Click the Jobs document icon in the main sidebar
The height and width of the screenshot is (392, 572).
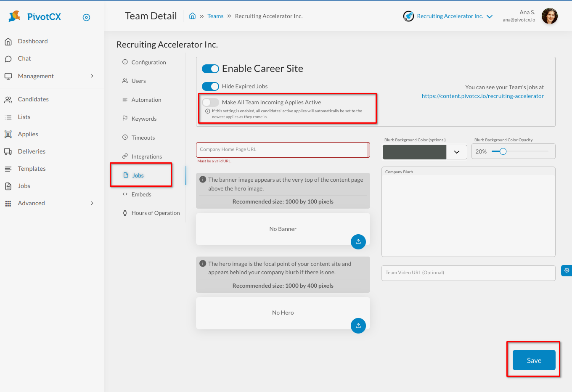8,186
